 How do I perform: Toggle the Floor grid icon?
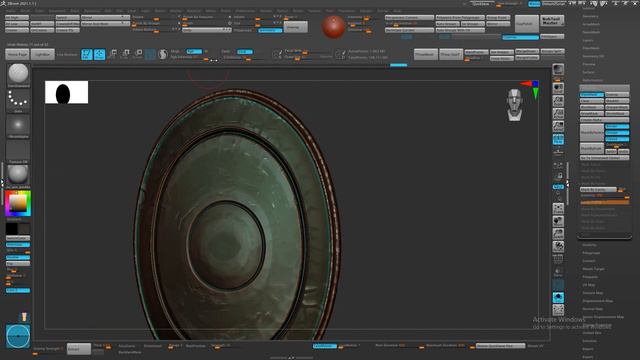pos(558,151)
